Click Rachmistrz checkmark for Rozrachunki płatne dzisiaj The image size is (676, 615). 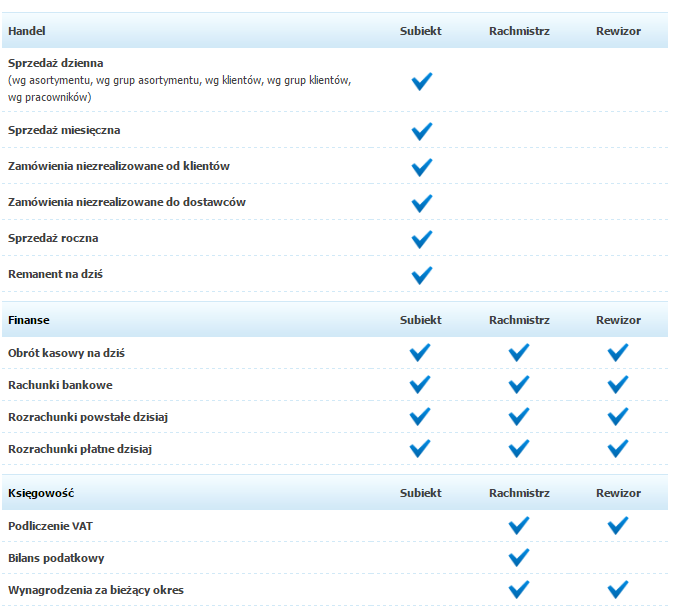click(519, 449)
